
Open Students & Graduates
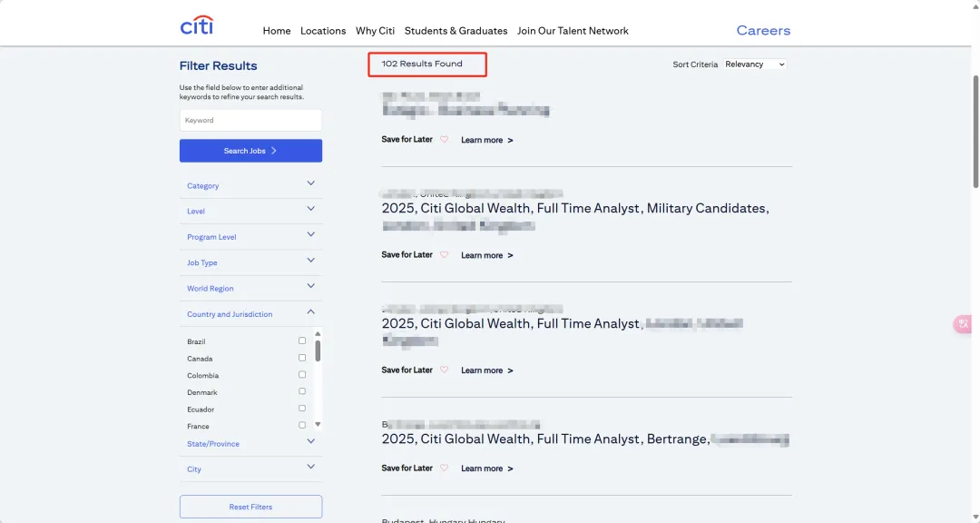pyautogui.click(x=456, y=31)
